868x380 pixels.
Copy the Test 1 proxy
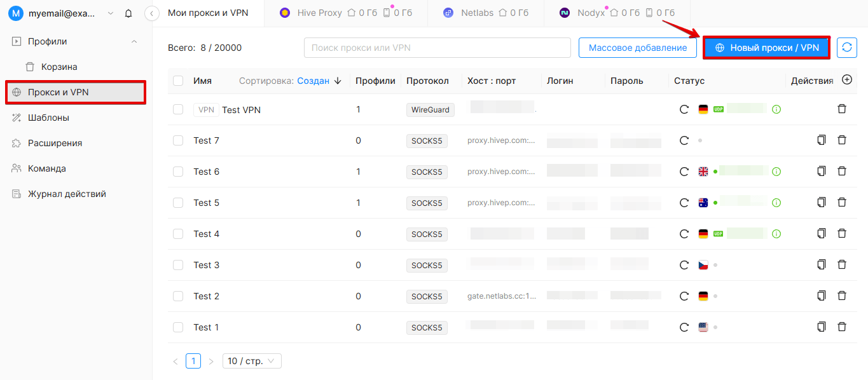[821, 327]
